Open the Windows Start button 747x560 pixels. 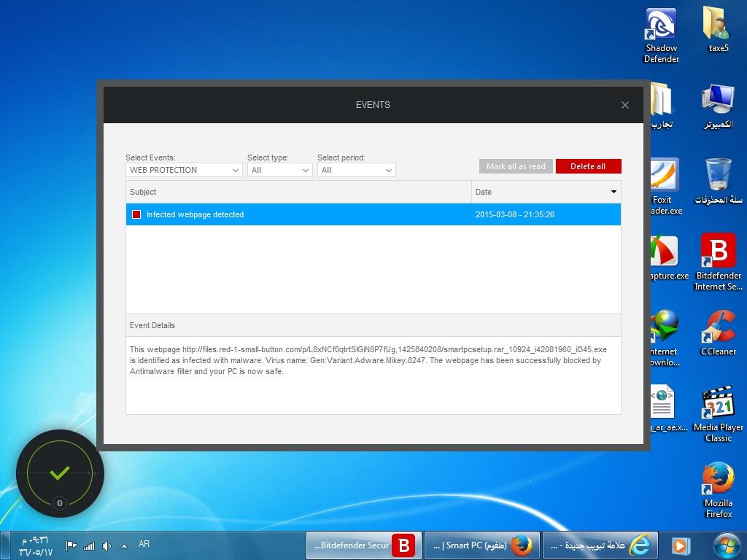(x=727, y=545)
